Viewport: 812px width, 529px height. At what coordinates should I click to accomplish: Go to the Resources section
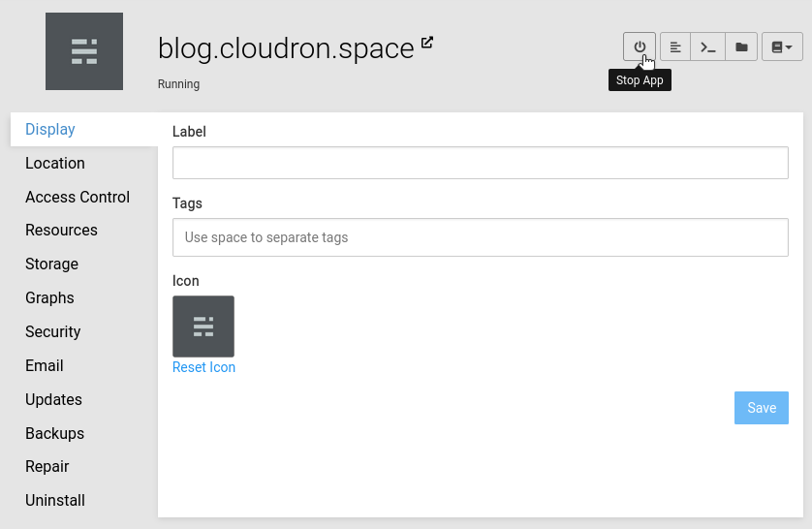(61, 230)
